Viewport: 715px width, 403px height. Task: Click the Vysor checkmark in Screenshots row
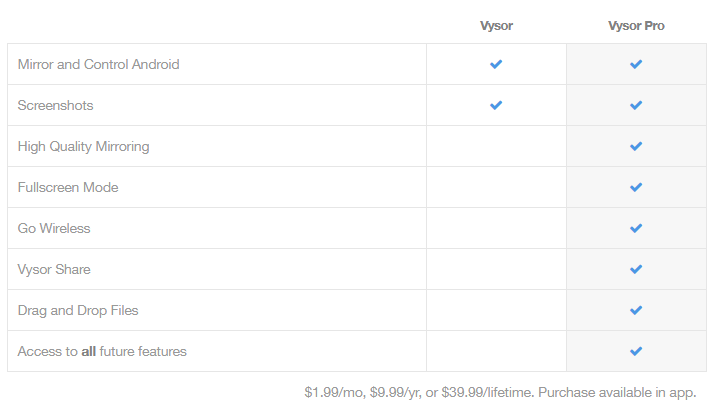tap(496, 105)
